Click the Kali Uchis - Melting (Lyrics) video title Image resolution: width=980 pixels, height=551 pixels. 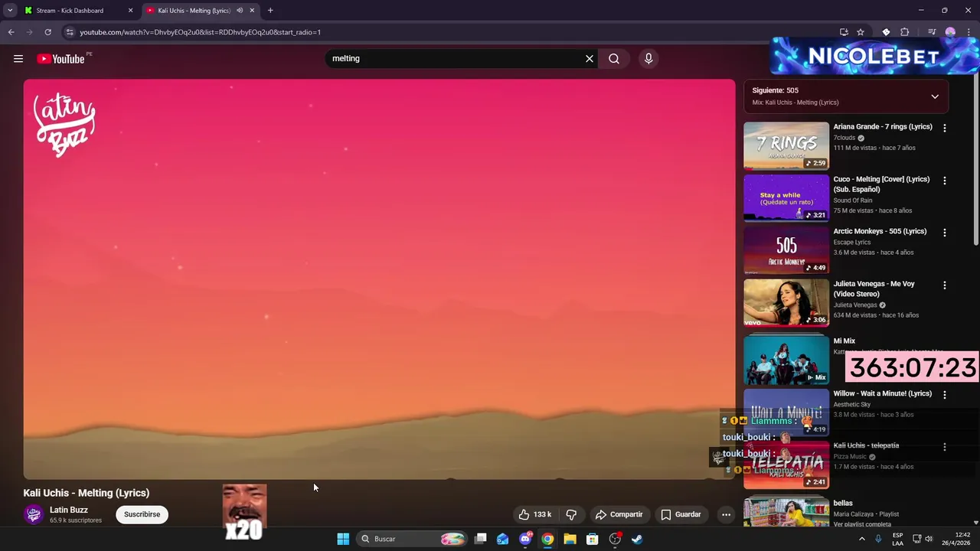pyautogui.click(x=87, y=493)
